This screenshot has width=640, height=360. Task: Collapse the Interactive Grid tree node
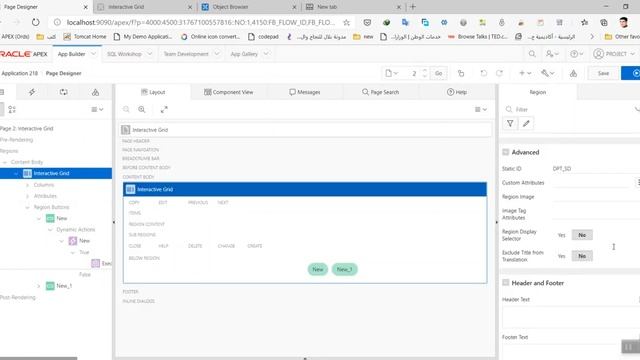[16, 173]
